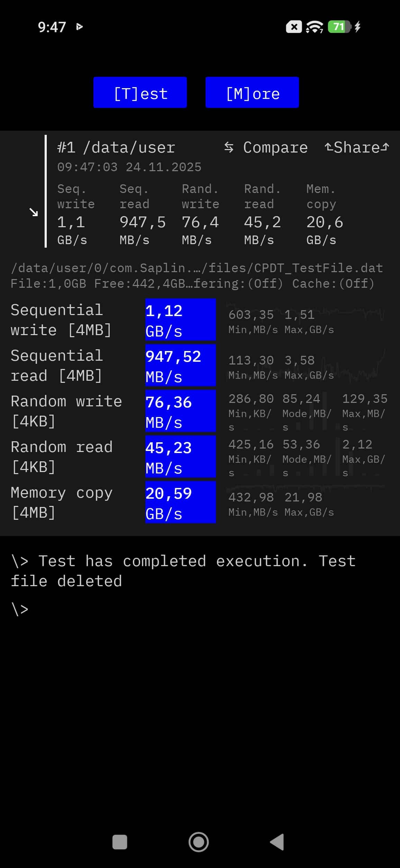The image size is (400, 868).
Task: Tap the battery indicator showing 71
Action: coord(339,27)
